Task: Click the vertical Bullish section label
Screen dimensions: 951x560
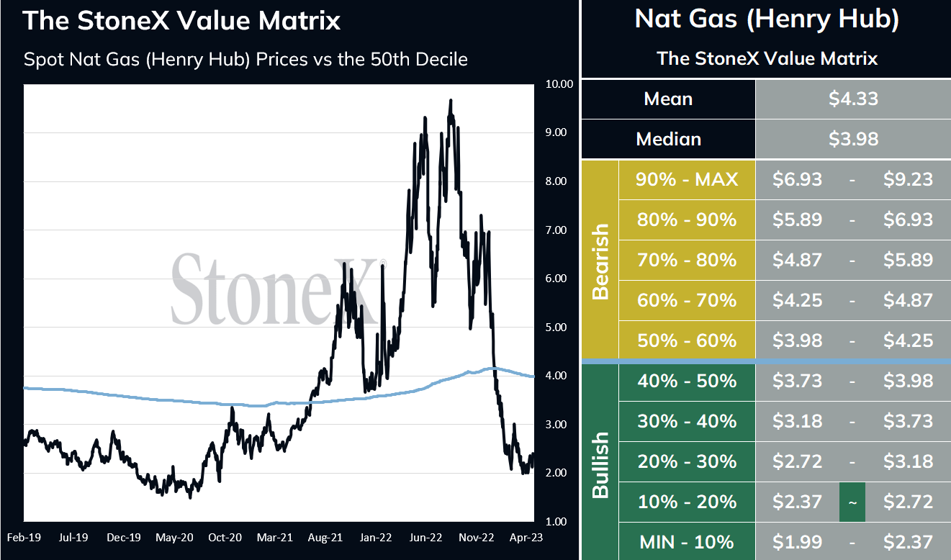Action: [600, 461]
